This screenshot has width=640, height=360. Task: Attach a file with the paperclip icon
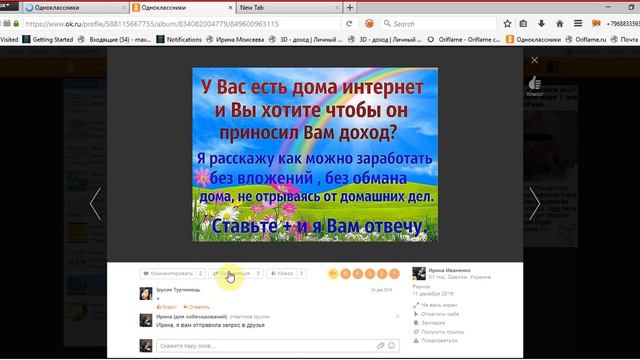tap(380, 346)
